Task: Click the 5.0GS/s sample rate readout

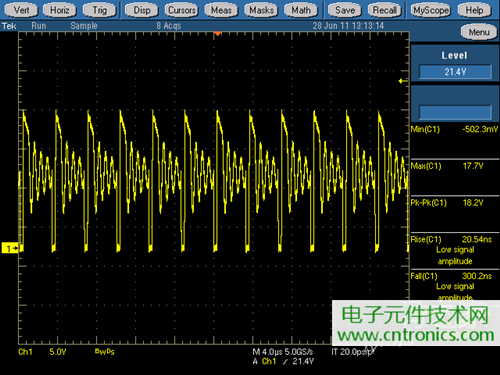Action: [x=299, y=352]
